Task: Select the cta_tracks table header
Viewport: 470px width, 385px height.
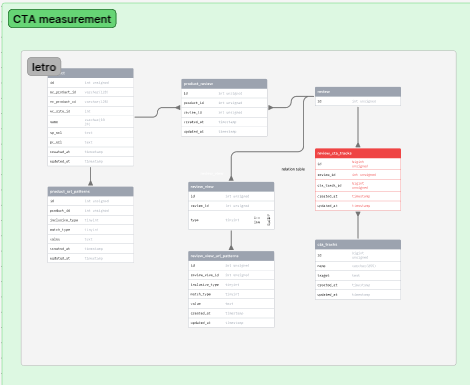Action: [358, 245]
